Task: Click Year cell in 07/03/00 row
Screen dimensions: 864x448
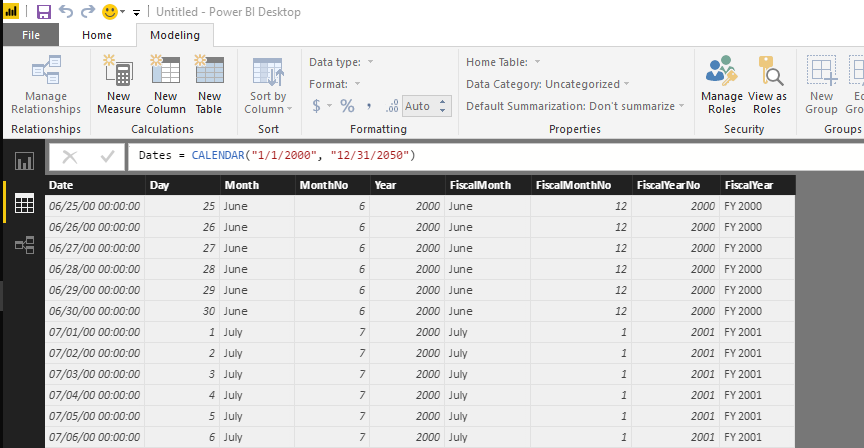Action: point(407,374)
